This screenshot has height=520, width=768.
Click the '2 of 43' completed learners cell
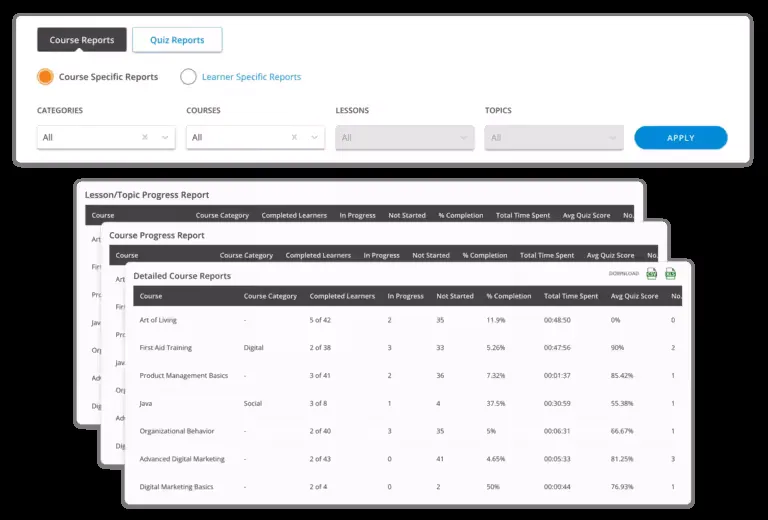pos(320,459)
